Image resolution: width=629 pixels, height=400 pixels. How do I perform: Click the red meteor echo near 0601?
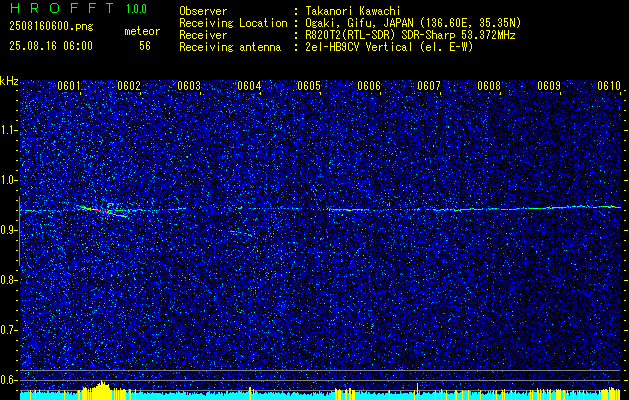[x=101, y=210]
